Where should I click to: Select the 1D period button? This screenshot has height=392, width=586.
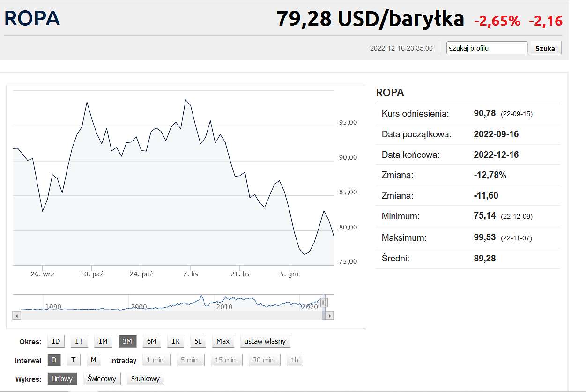(56, 341)
